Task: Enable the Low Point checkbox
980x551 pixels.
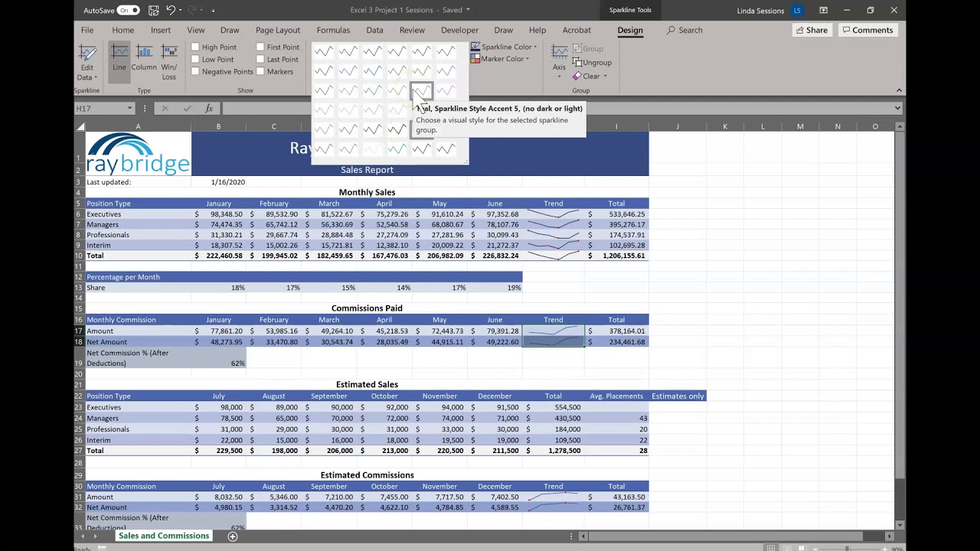Action: coord(195,59)
